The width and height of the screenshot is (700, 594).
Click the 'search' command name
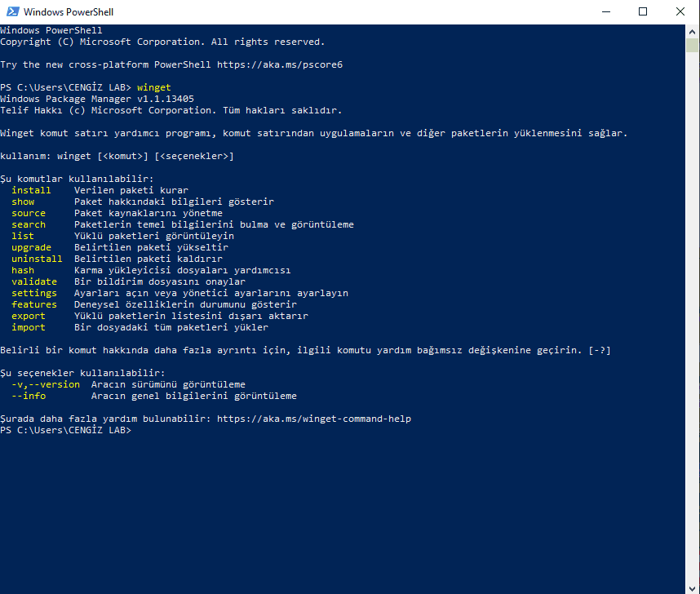point(29,224)
